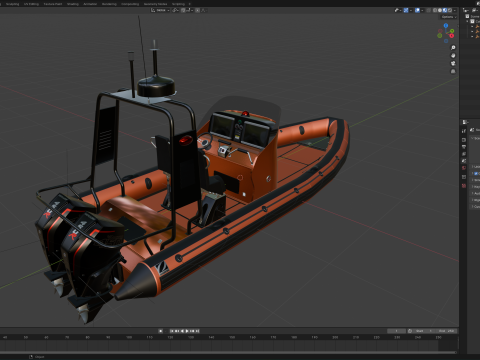Open the Render properties tab

pos(464,140)
